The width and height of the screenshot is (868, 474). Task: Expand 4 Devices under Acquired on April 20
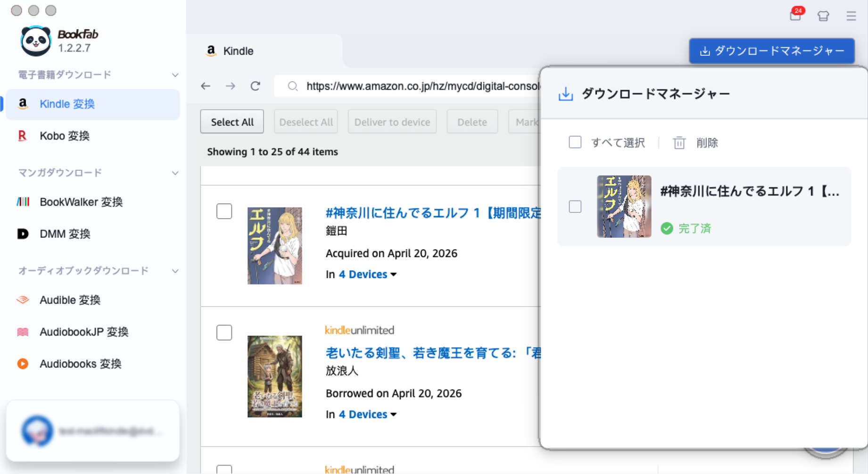368,274
